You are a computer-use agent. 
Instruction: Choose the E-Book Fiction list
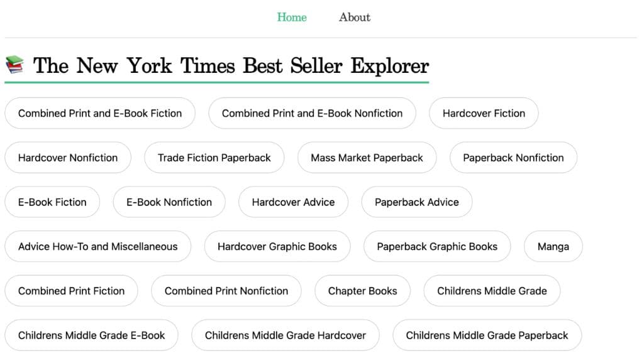(52, 202)
